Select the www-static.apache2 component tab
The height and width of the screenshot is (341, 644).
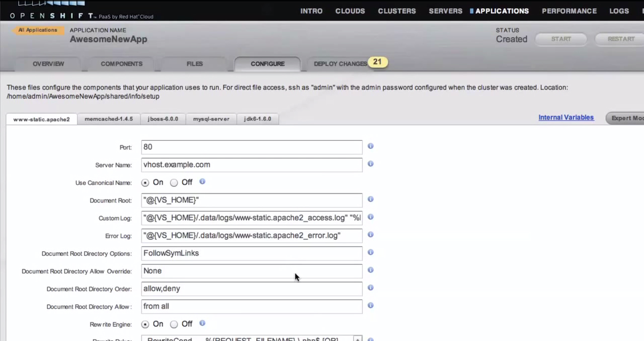pyautogui.click(x=42, y=119)
